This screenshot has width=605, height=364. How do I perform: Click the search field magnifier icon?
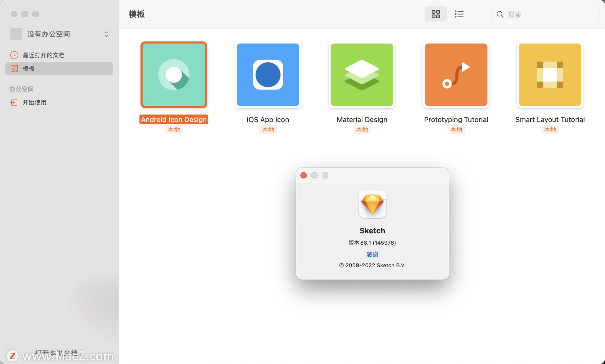[500, 14]
